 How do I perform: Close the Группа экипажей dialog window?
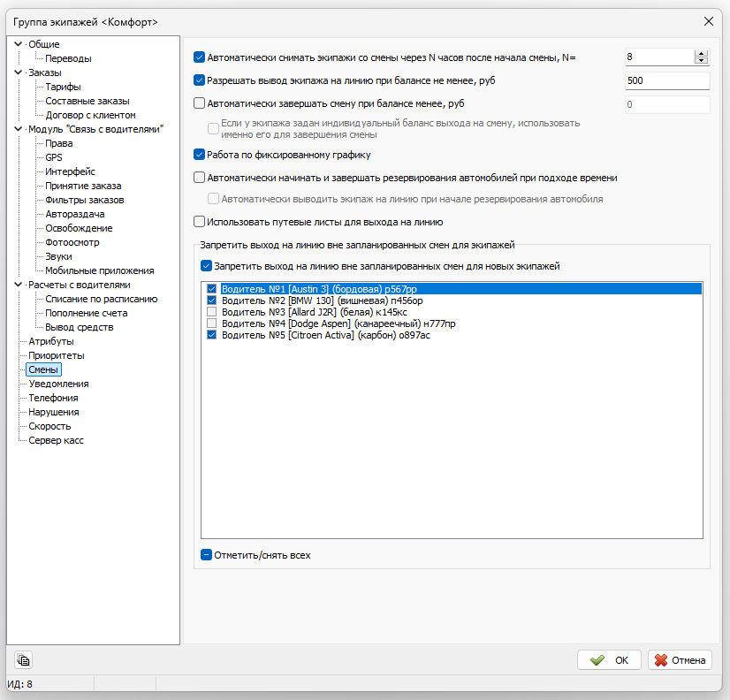point(708,20)
